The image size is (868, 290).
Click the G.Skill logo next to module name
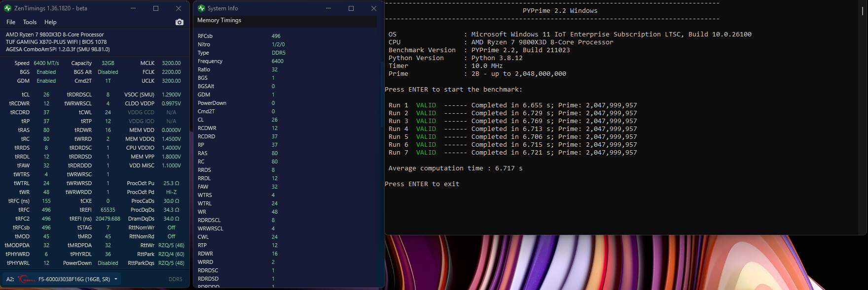click(27, 279)
